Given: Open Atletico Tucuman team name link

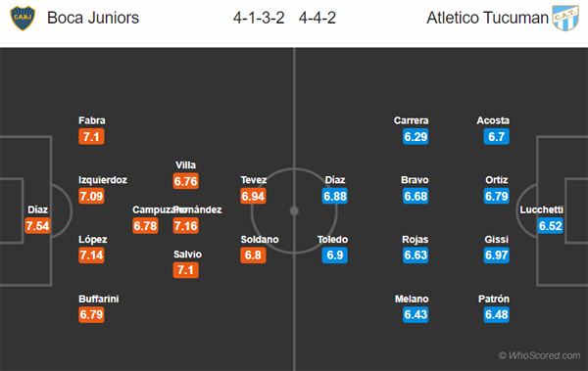Looking at the screenshot, I should [487, 18].
